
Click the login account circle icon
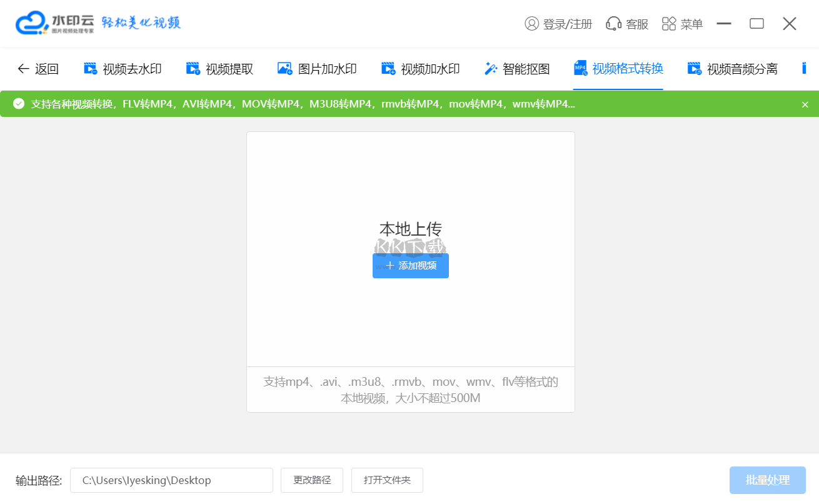coord(531,23)
